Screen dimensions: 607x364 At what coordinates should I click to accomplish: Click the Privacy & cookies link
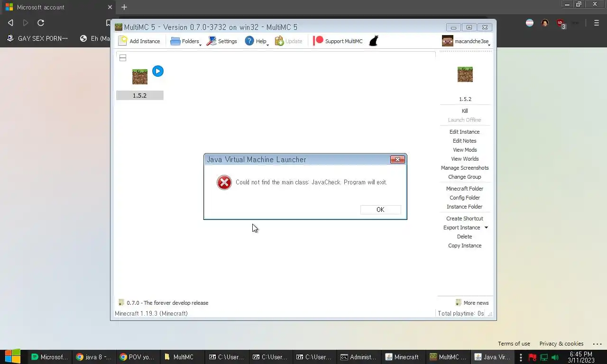tap(561, 344)
